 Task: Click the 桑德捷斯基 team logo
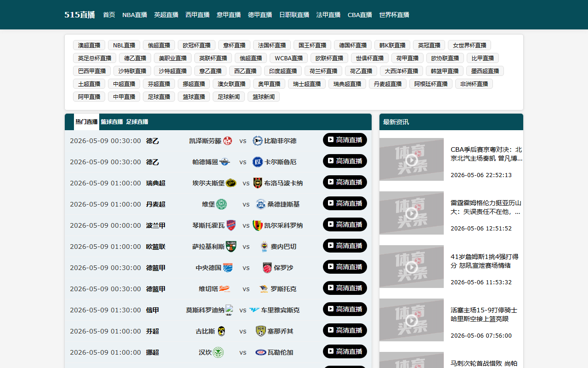pyautogui.click(x=261, y=204)
